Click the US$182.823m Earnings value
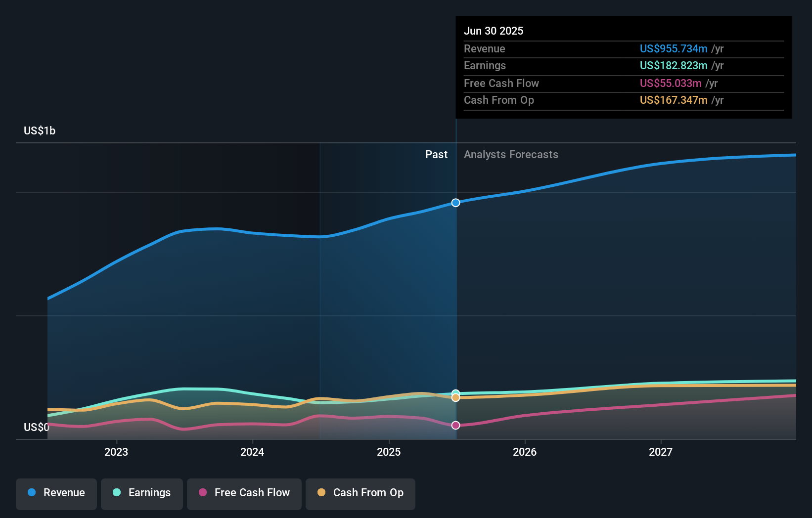Image resolution: width=812 pixels, height=518 pixels. [x=673, y=65]
